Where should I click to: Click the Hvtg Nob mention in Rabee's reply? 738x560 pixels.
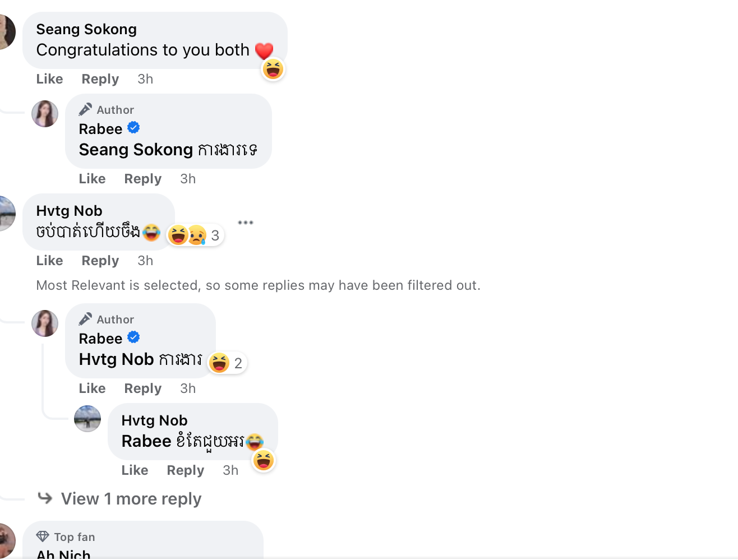(x=116, y=359)
